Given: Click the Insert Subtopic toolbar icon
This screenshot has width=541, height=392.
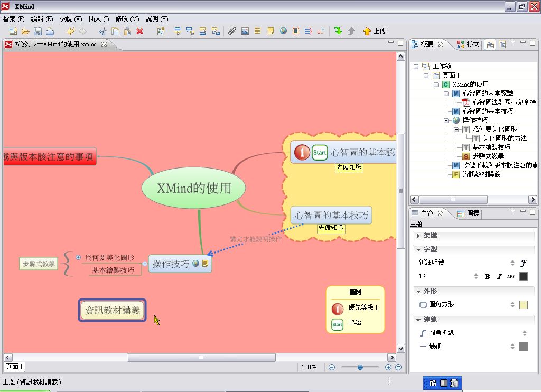Looking at the screenshot, I should coord(190,31).
